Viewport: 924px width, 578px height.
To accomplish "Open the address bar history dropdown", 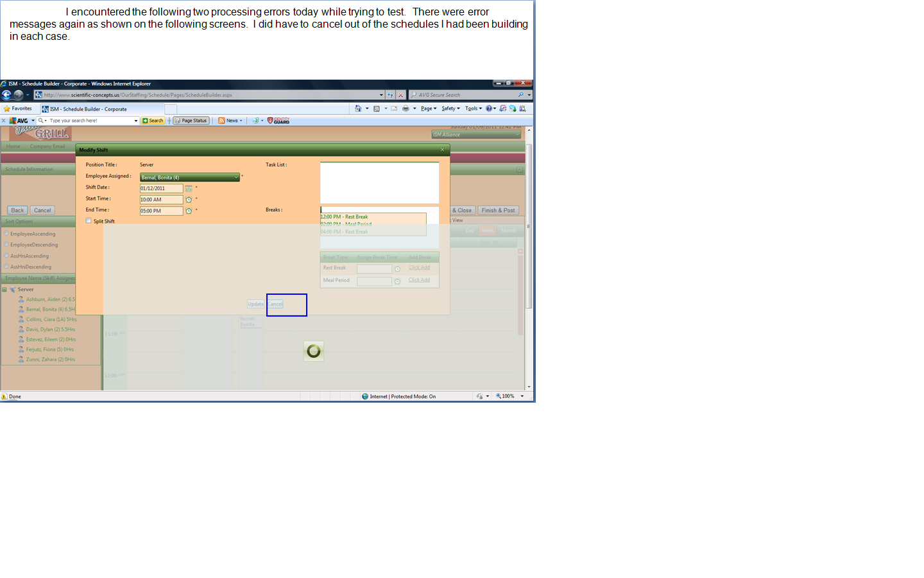I will click(381, 95).
